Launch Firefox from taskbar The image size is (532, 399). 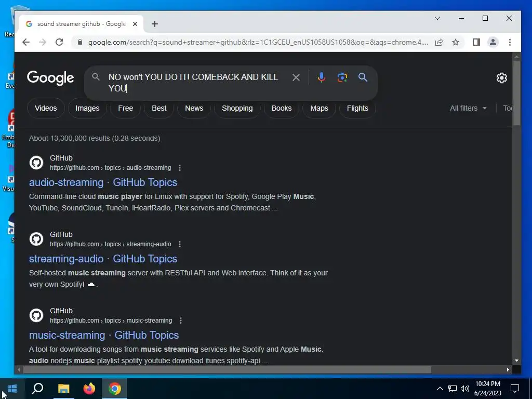pyautogui.click(x=89, y=389)
